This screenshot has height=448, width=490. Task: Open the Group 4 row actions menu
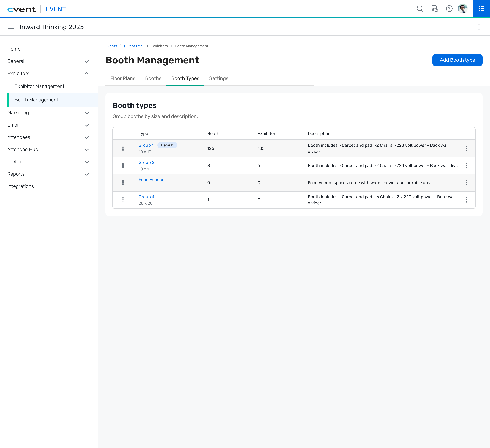coord(466,200)
